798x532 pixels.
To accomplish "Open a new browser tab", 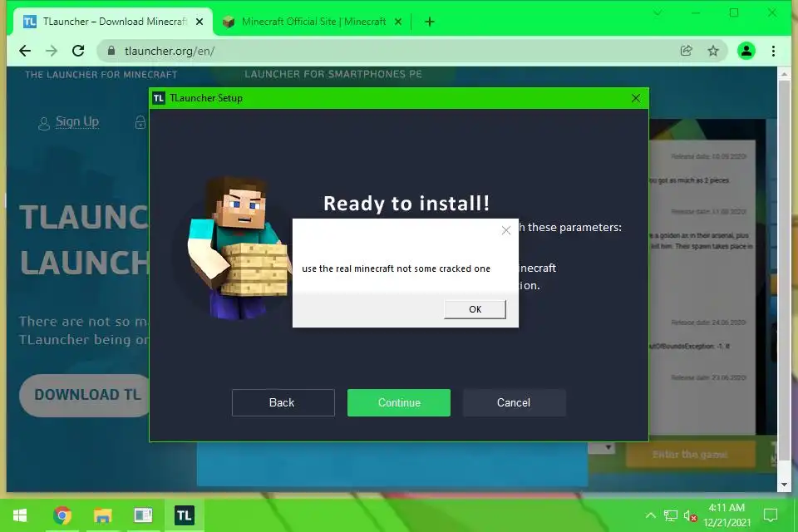I will pyautogui.click(x=430, y=22).
